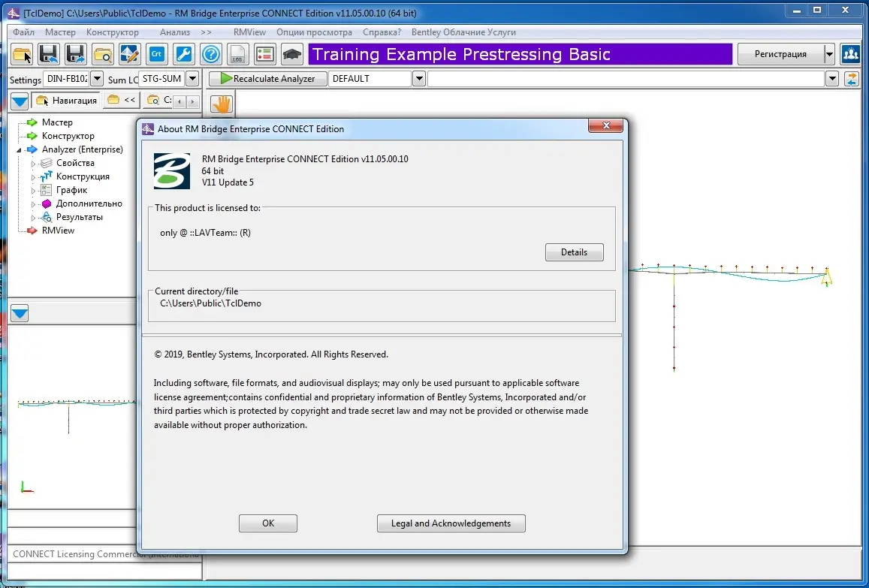This screenshot has height=588, width=869.
Task: Expand the Результаты tree node
Action: 33,218
